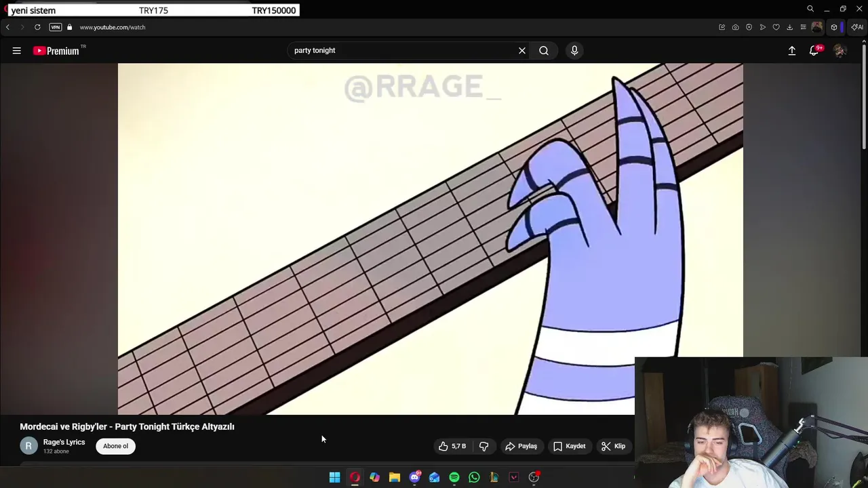The width and height of the screenshot is (868, 488).
Task: Click the video title 'Party Tonight Türkçe Altyazılı'
Action: pos(127,426)
